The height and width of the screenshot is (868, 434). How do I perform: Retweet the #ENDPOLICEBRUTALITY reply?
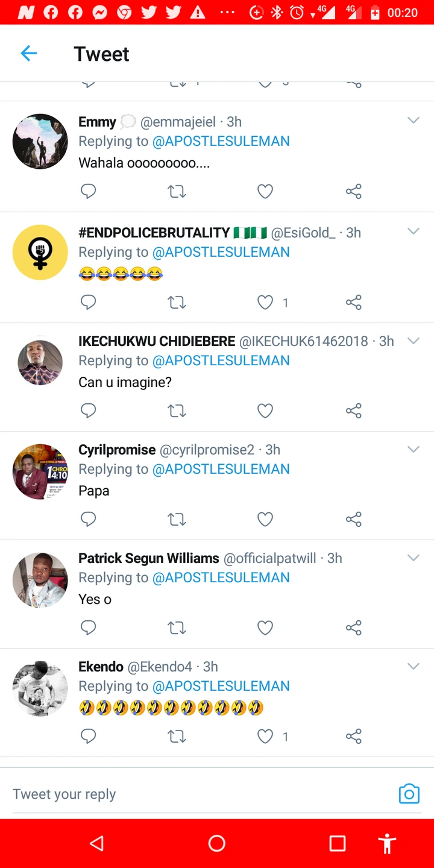tap(177, 303)
